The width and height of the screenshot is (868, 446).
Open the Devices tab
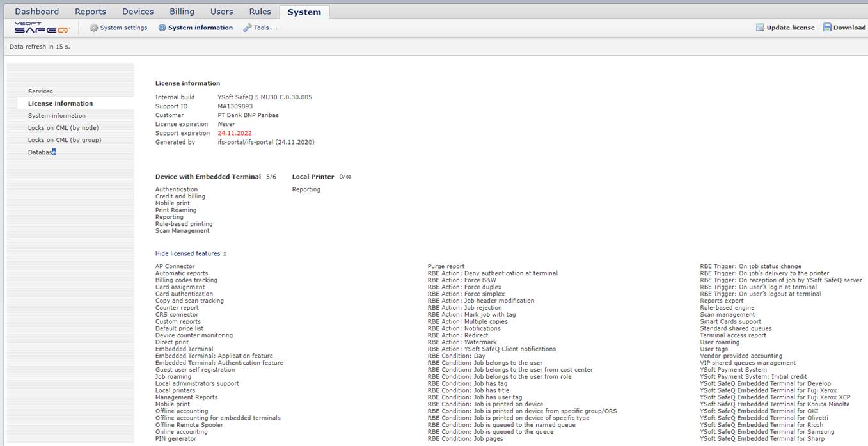tap(138, 12)
